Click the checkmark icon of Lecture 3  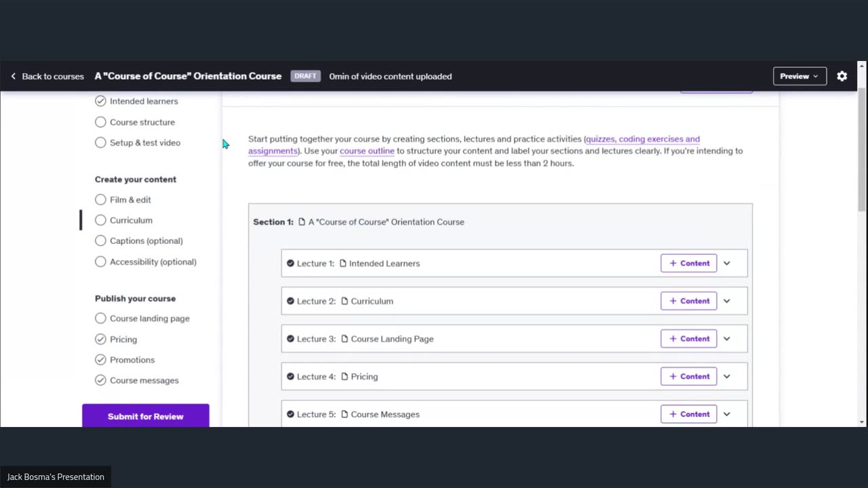tap(290, 339)
